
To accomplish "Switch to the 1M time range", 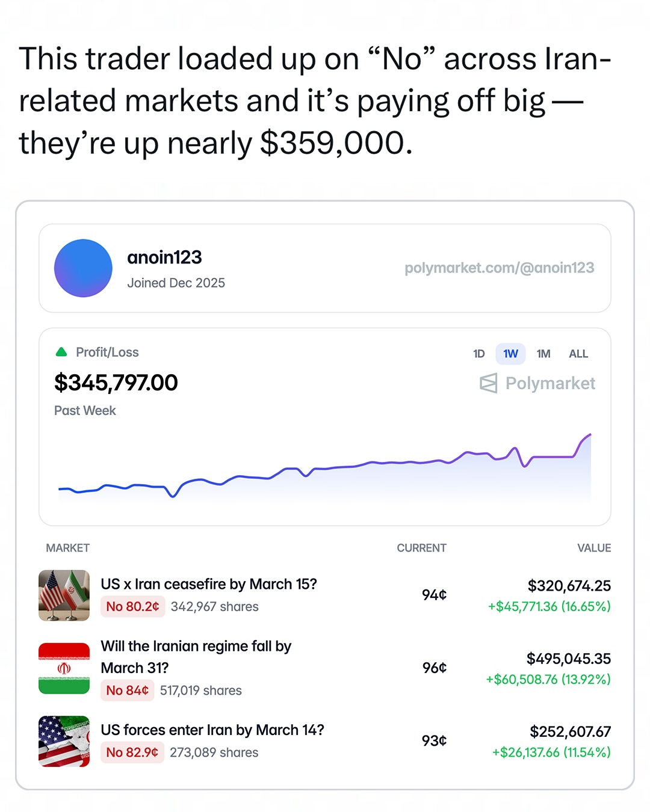I will [543, 354].
